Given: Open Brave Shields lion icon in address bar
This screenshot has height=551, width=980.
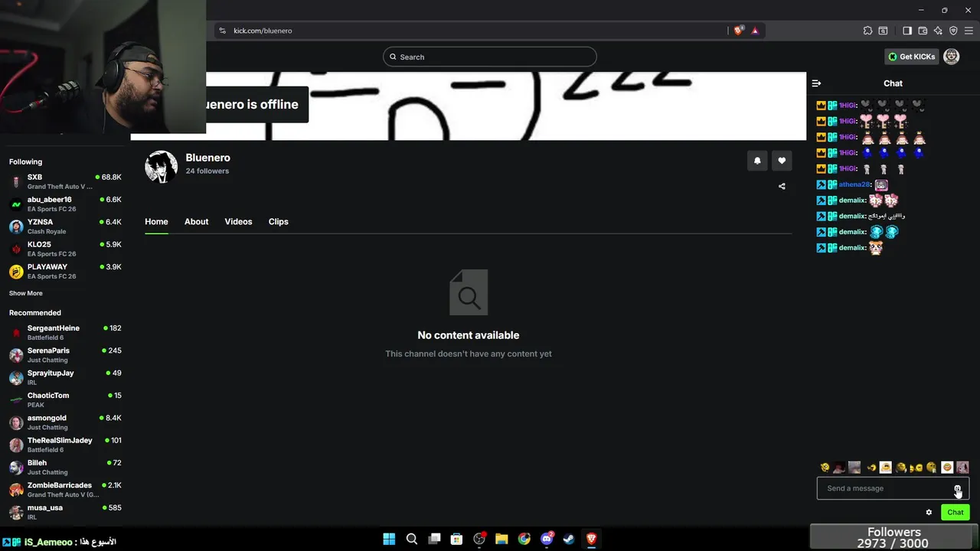Looking at the screenshot, I should coord(738,31).
